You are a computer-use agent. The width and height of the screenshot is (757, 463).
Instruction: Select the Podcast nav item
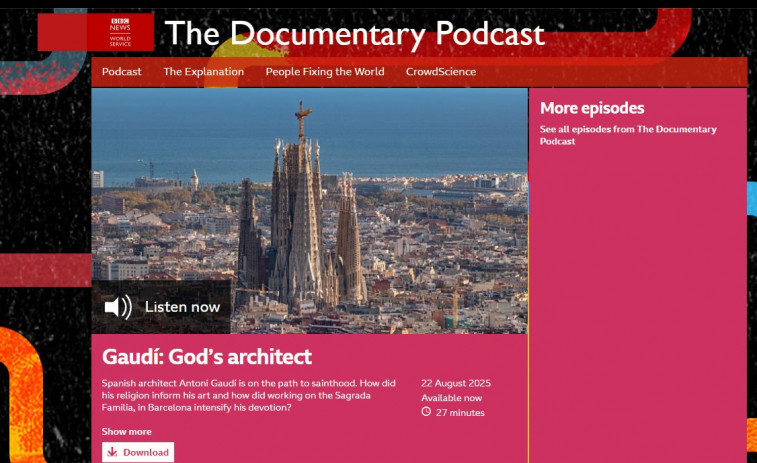coord(122,71)
